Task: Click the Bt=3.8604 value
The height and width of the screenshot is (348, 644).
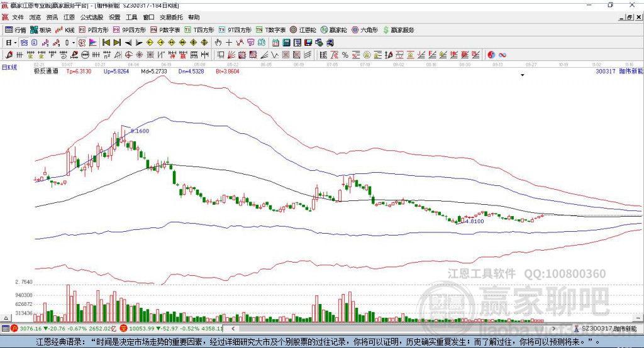Action: coord(228,71)
